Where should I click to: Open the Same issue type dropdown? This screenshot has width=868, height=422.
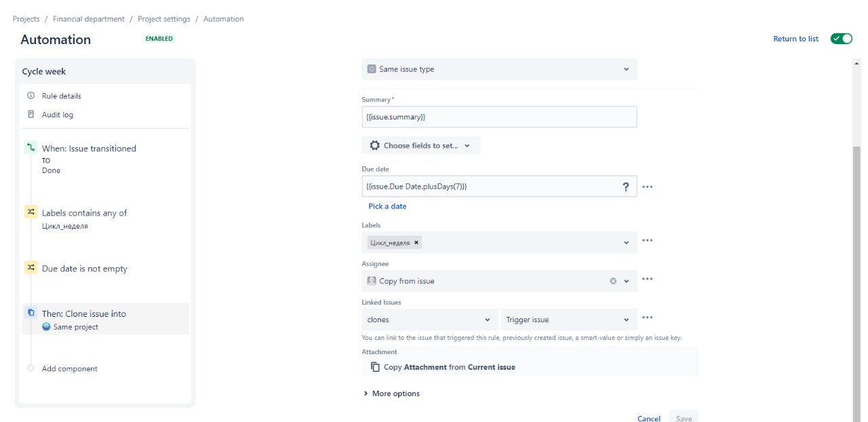coord(499,69)
